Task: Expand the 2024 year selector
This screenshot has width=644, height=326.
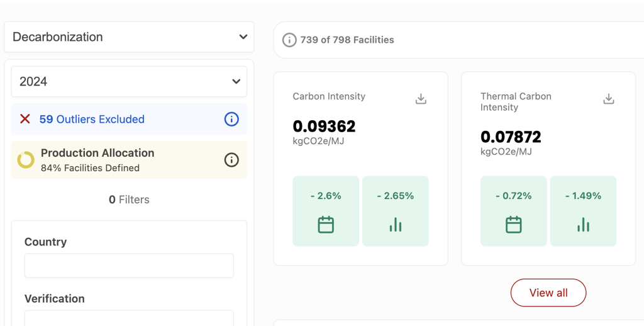Action: pos(129,81)
